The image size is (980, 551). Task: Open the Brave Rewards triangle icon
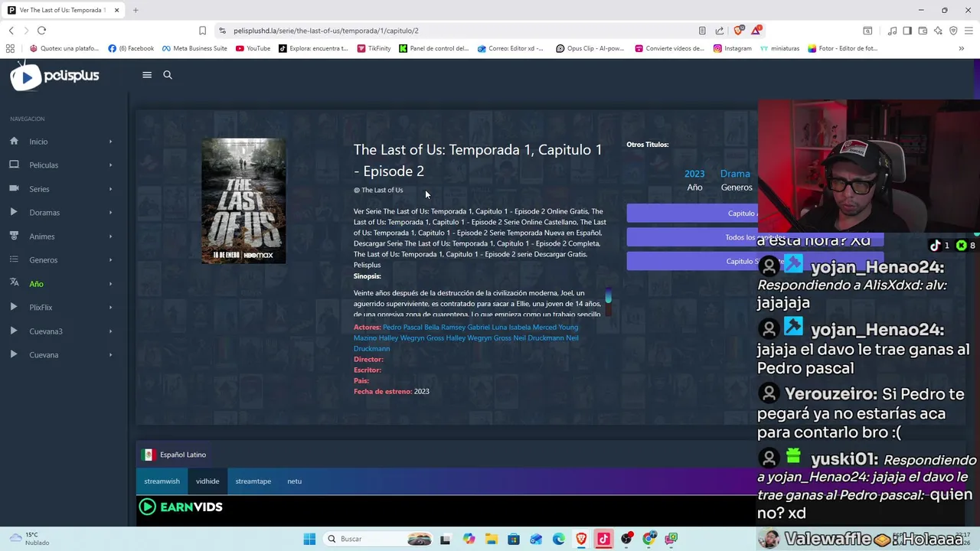[756, 31]
